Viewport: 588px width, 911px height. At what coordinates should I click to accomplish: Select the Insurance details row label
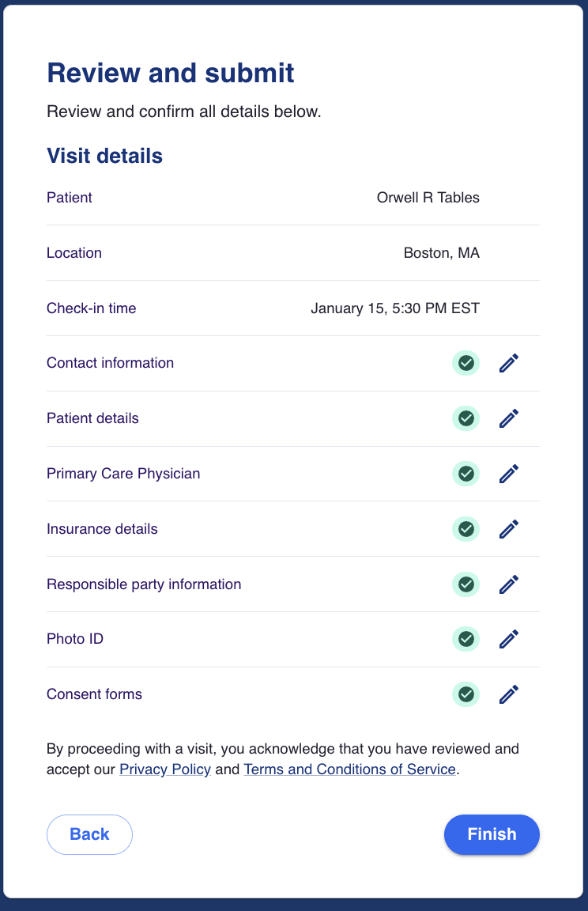(102, 529)
